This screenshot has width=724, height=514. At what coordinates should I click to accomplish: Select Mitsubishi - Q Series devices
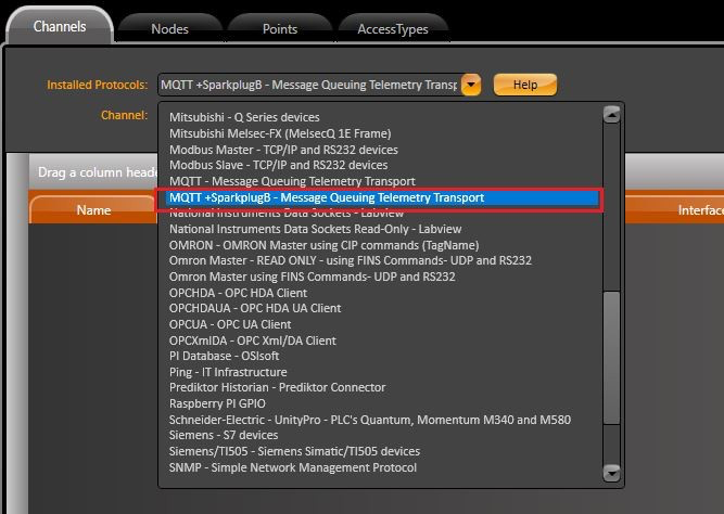[244, 117]
